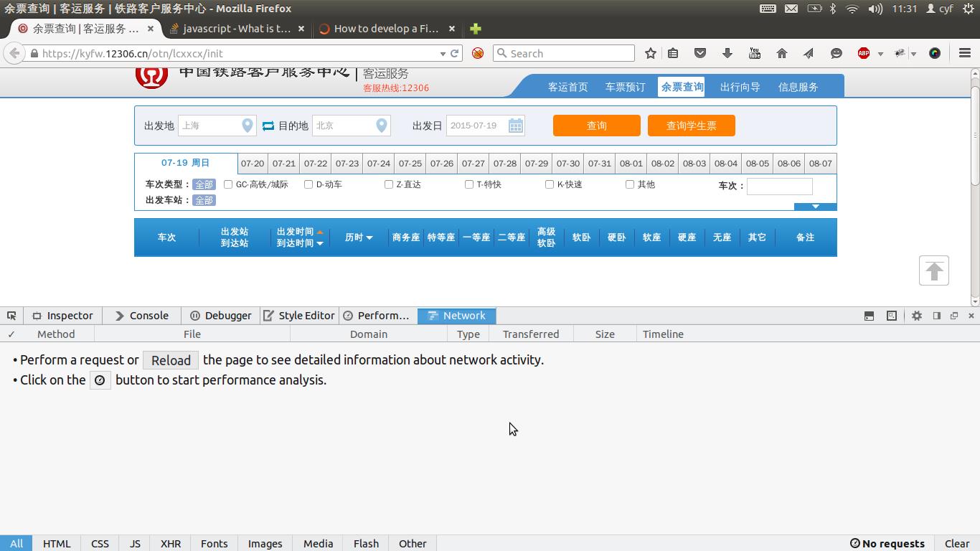
Task: Open the Wi-Fi network indicator
Action: pyautogui.click(x=852, y=9)
